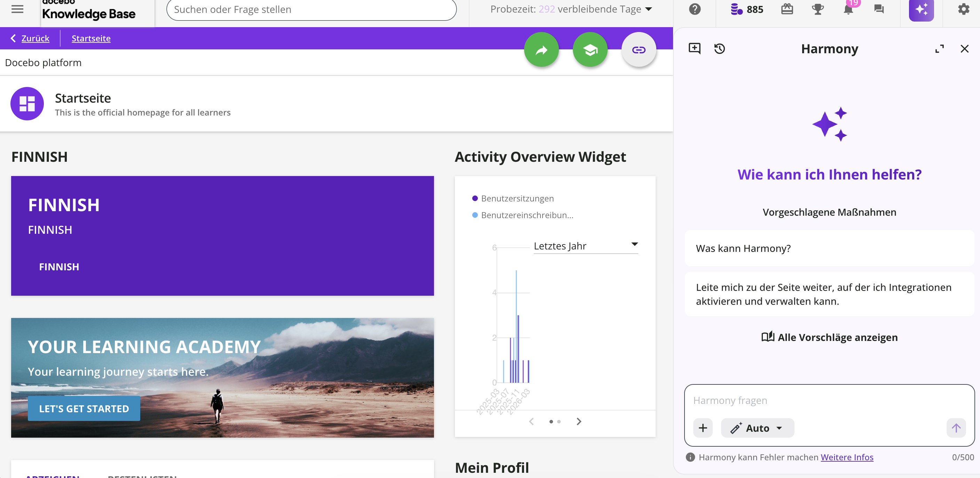Viewport: 980px width, 478px height.
Task: Go to next activity widget slide
Action: click(579, 421)
